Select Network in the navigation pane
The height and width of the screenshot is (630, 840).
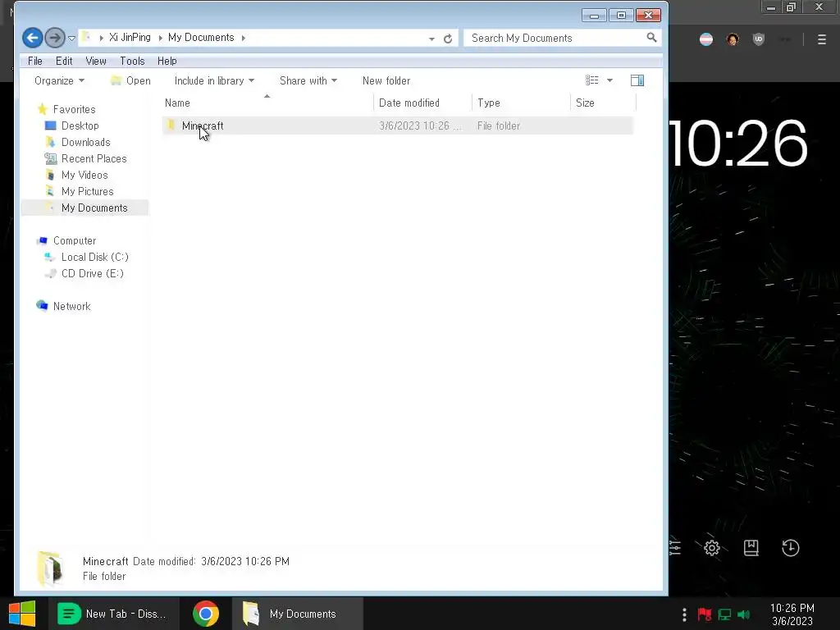tap(71, 307)
